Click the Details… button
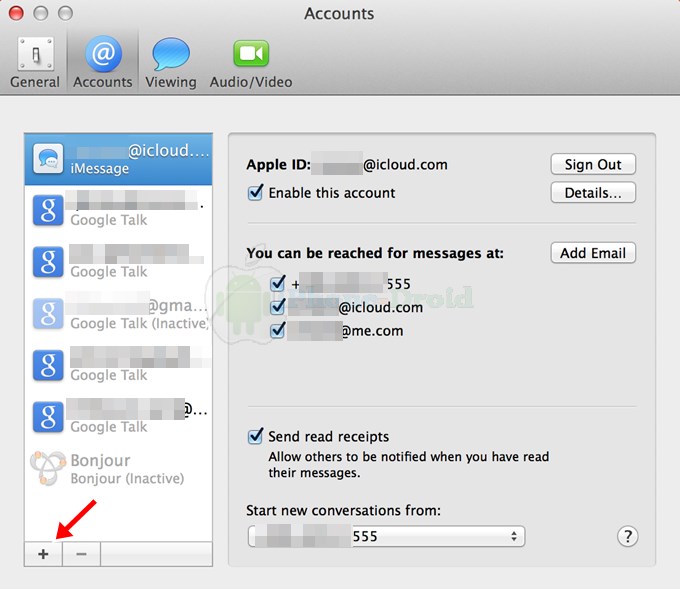Image resolution: width=680 pixels, height=589 pixels. [593, 193]
